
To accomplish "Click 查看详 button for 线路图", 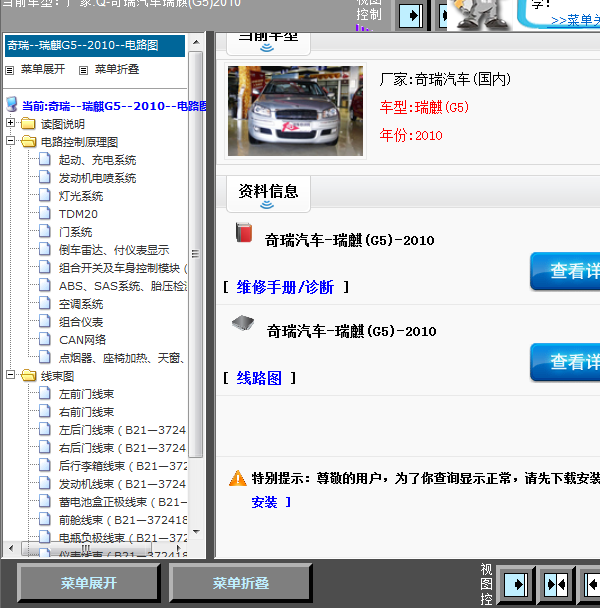I will click(565, 362).
